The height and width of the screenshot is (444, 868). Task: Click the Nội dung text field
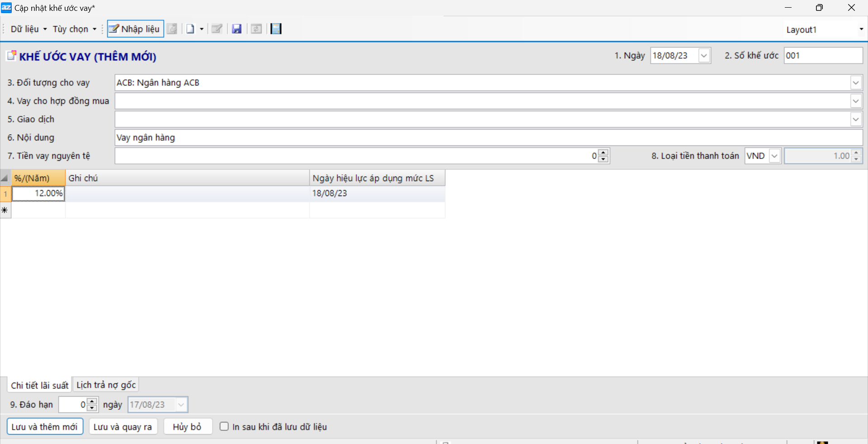coord(488,138)
